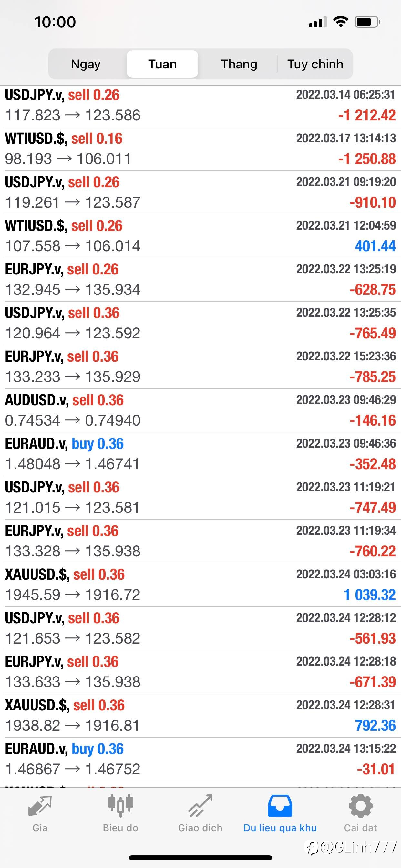The width and height of the screenshot is (401, 868).
Task: Open EURAUD.v buy trade with -352.48 loss
Action: click(200, 454)
